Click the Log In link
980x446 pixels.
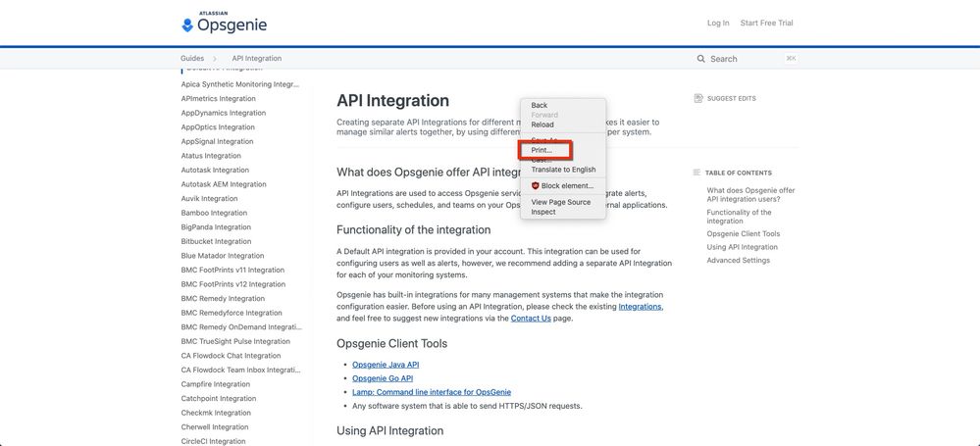[x=718, y=24]
